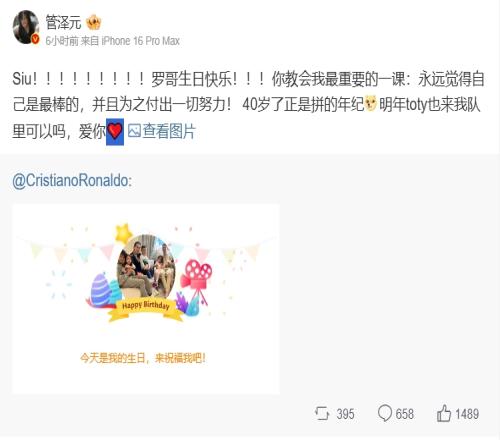
Task: Click the picture icon before 查看图片
Action: (x=134, y=131)
